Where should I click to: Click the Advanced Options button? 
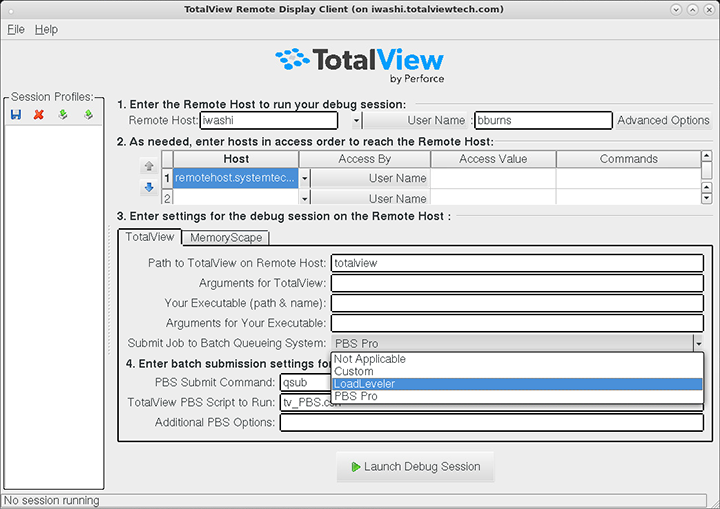[x=663, y=121]
